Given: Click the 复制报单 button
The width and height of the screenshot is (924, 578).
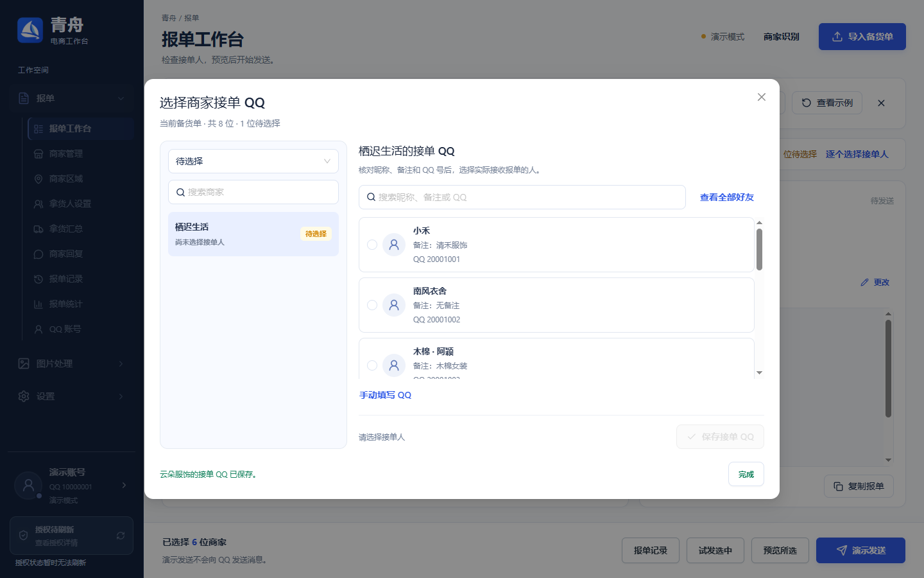Looking at the screenshot, I should pos(859,486).
